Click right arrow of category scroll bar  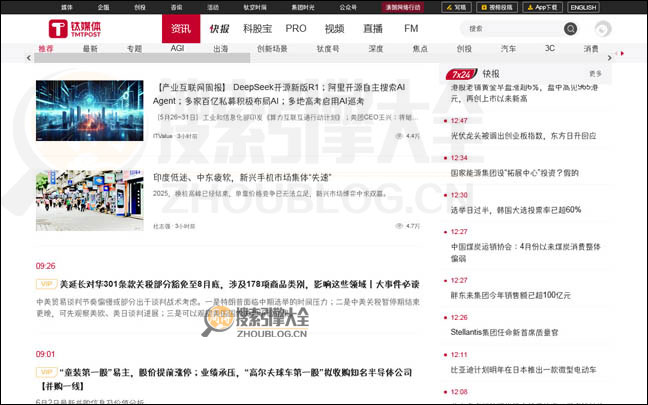point(610,58)
